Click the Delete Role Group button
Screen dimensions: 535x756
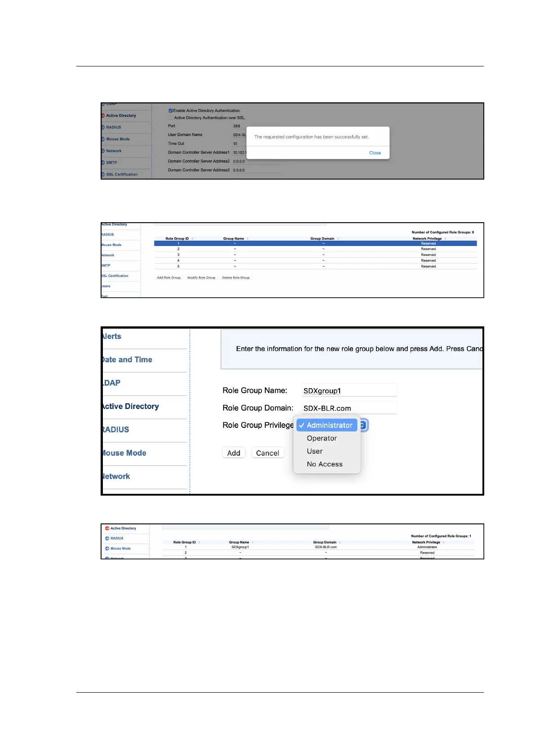pyautogui.click(x=236, y=277)
